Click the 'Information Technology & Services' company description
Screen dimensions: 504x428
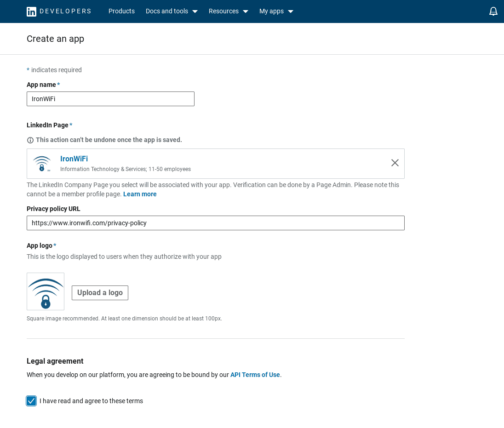click(126, 169)
